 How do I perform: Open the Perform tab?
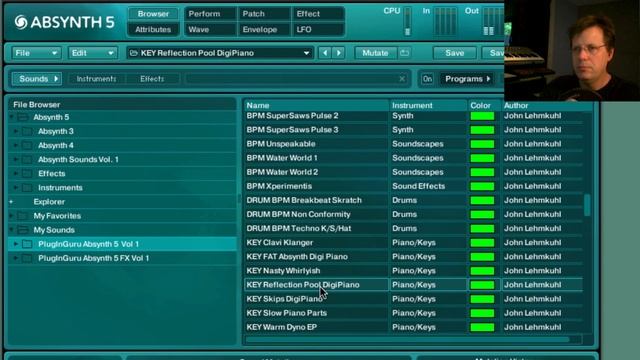210,14
